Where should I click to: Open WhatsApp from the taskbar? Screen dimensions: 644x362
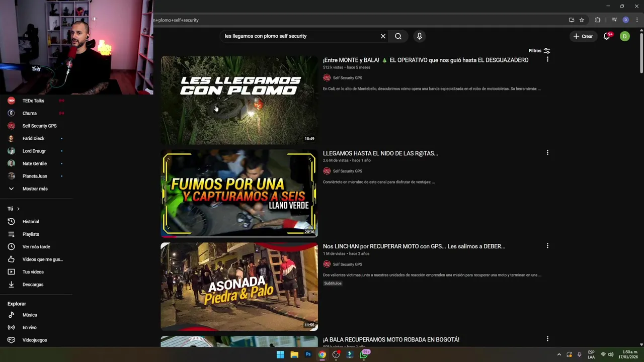pyautogui.click(x=364, y=354)
